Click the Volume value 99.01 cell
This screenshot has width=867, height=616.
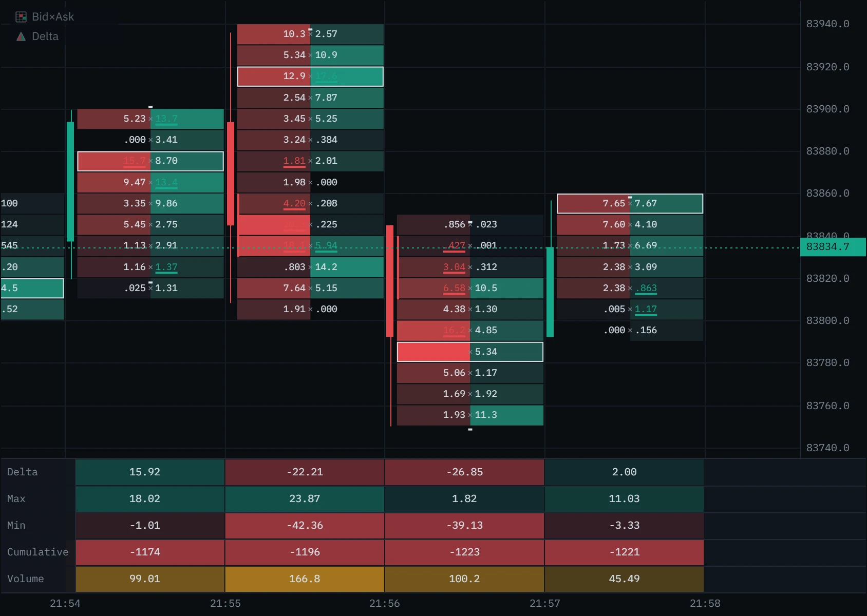pyautogui.click(x=150, y=579)
